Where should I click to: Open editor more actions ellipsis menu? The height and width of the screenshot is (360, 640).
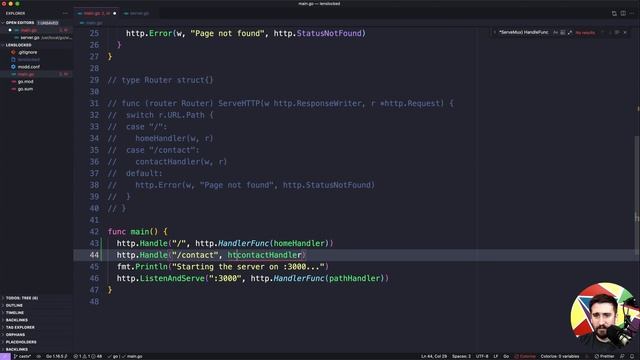(x=632, y=13)
